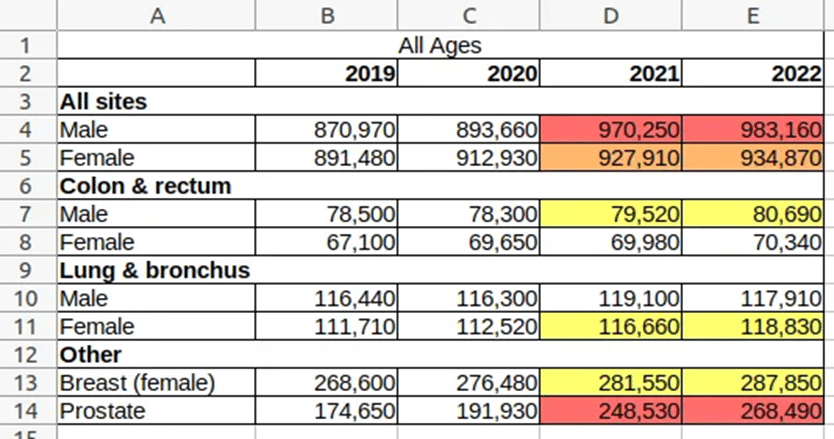Select yellow cell showing 79,520
Viewport: 834px width, 439px height.
[x=611, y=214]
